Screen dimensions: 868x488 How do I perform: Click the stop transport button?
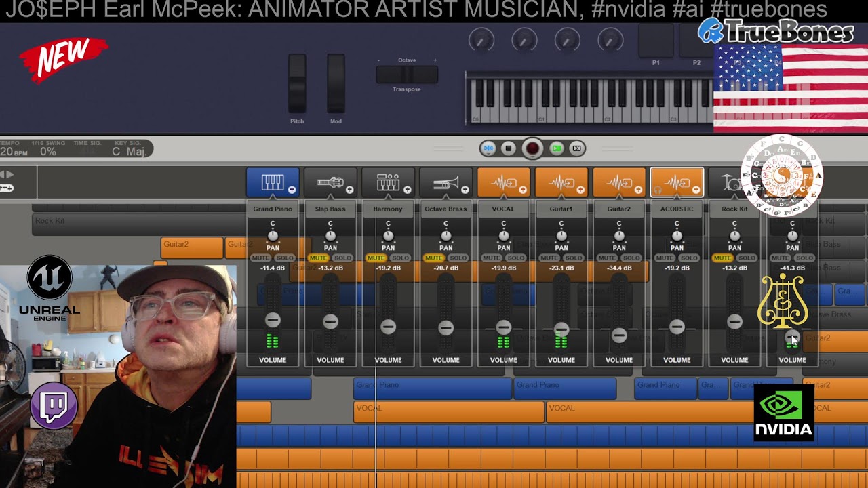pos(508,148)
